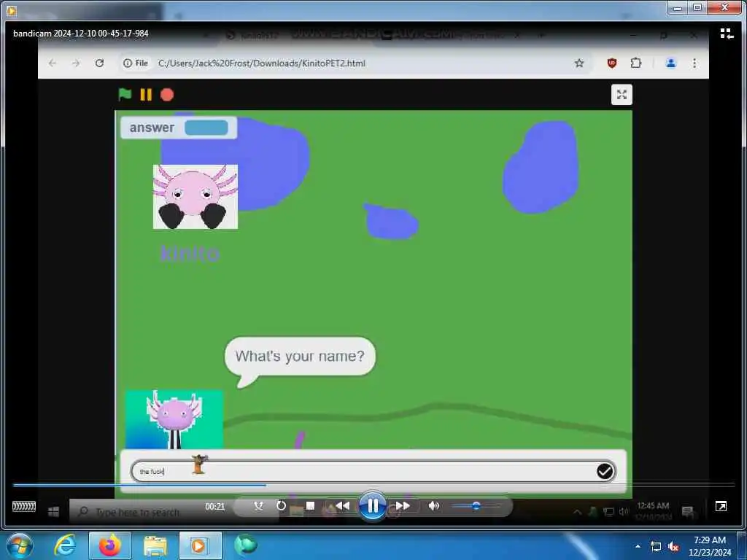Close the Media Player window
This screenshot has width=747, height=560.
tap(724, 7)
